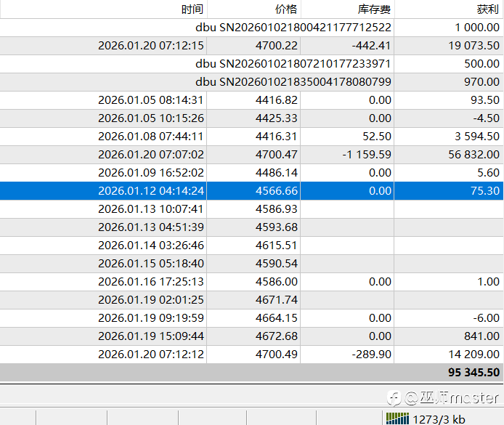
Task: Select the 2026.01.15 05:18:40 row
Action: tap(252, 264)
